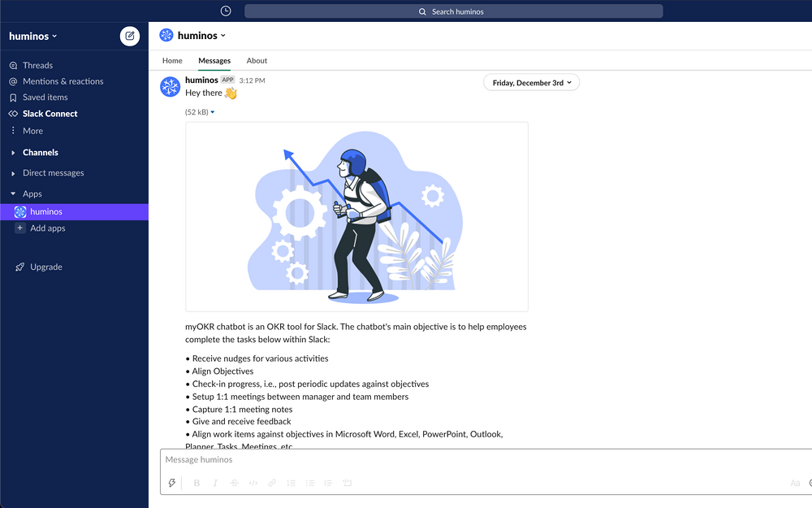This screenshot has height=508, width=812.
Task: Toggle strikethrough formatting
Action: [x=234, y=483]
